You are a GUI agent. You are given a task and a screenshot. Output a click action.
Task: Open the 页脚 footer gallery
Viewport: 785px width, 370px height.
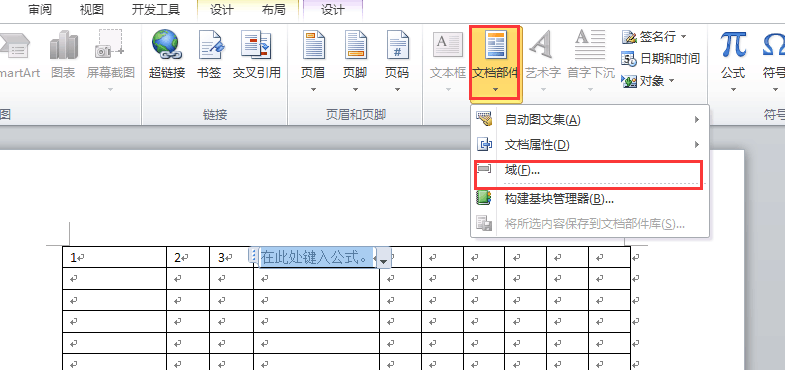[x=355, y=60]
